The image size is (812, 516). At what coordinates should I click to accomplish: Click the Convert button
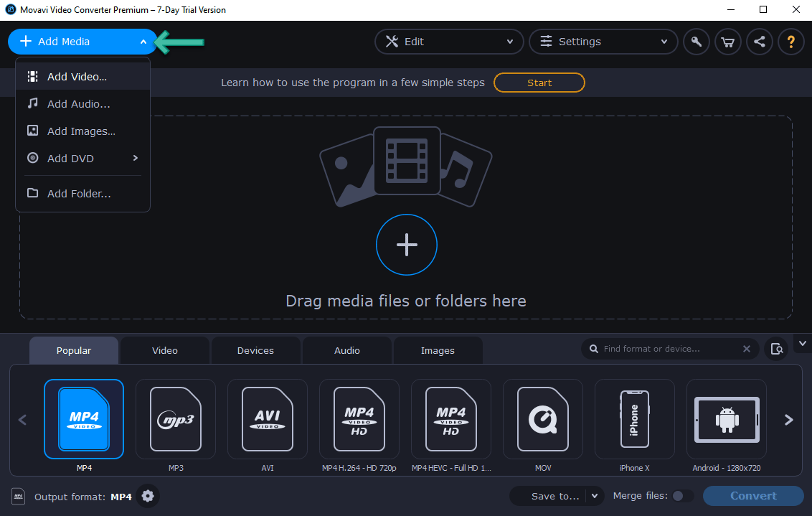(x=753, y=496)
